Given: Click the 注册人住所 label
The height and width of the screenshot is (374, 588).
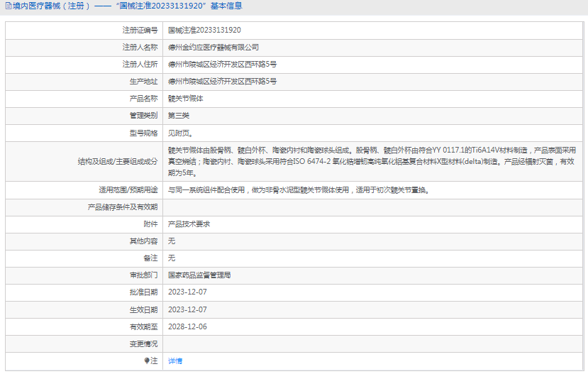Looking at the screenshot, I should (x=140, y=64).
